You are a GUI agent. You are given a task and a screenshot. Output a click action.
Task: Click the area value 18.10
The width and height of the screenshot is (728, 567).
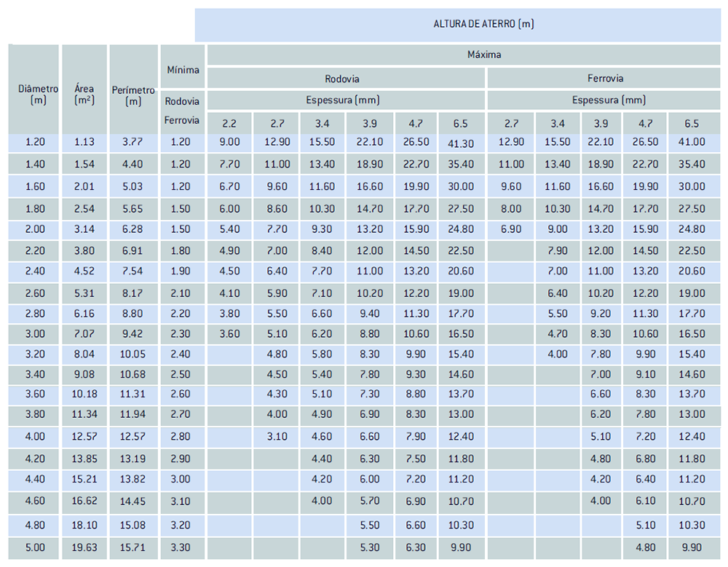84,525
